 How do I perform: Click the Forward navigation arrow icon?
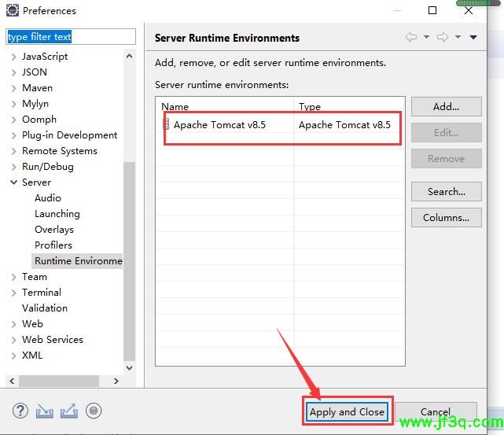443,38
